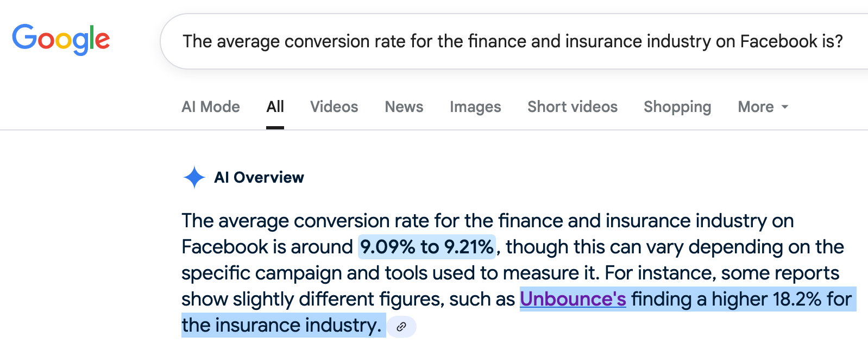Click 'Facebook is around' in the overview paragraph
The image size is (868, 361).
click(267, 247)
